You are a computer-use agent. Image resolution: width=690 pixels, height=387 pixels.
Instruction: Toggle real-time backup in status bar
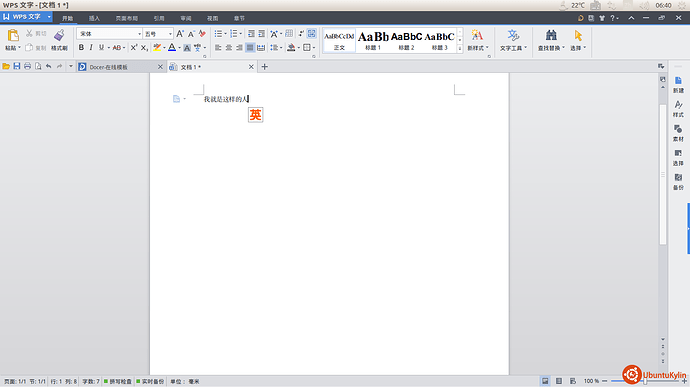coord(150,381)
